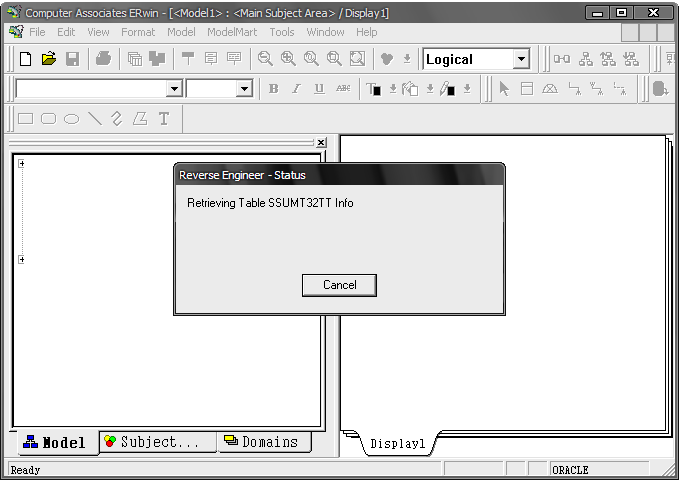
Task: Select the straight line drawing tool
Action: 95,119
